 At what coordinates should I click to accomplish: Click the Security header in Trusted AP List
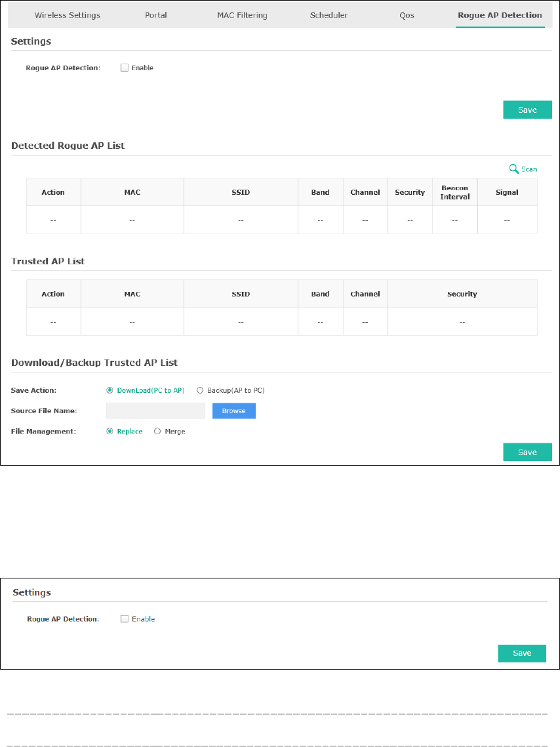(462, 294)
